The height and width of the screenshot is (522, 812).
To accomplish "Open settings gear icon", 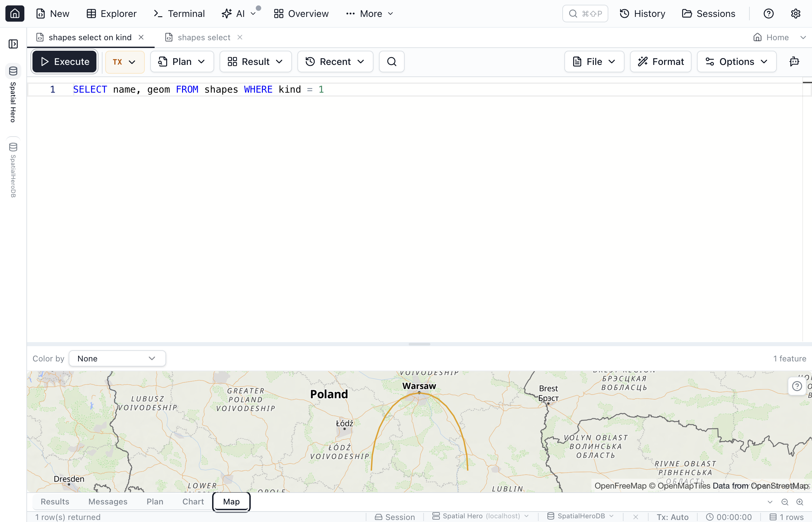I will click(x=795, y=14).
